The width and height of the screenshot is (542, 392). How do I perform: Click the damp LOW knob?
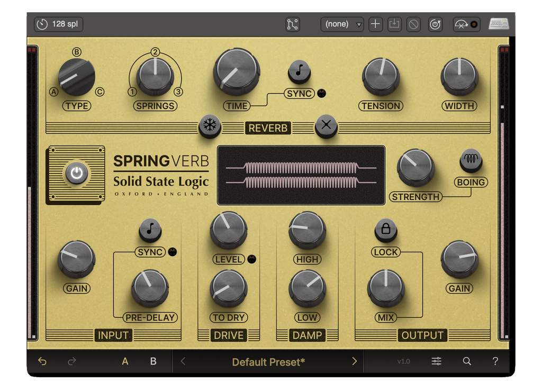[307, 288]
